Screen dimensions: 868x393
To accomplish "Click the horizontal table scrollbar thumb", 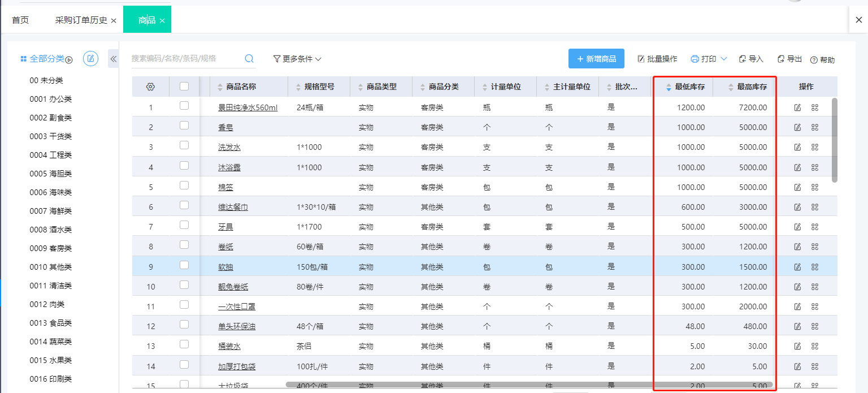I will coord(529,385).
